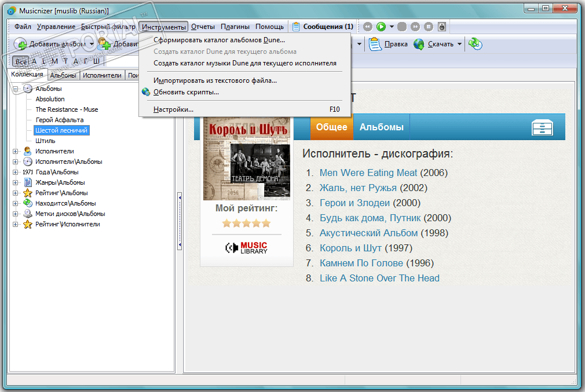Viewport: 585px width, 392px height.
Task: Open Сообщения (1) messages
Action: click(x=323, y=27)
